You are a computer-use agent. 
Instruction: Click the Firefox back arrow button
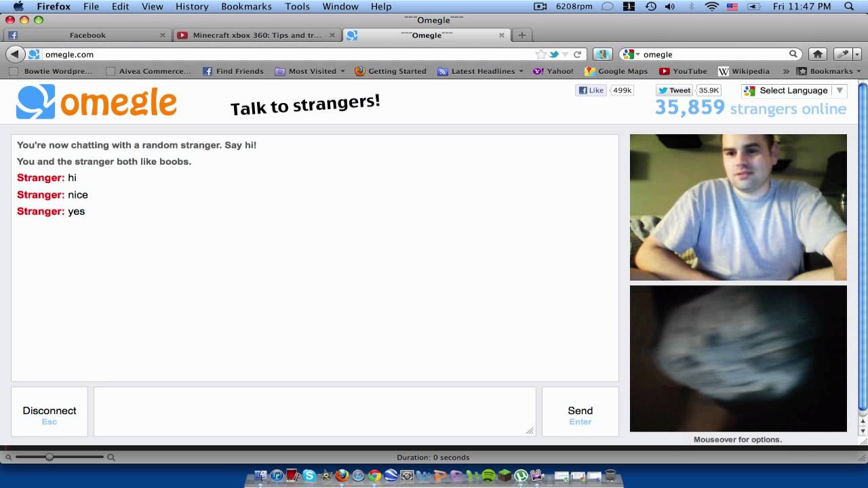[x=14, y=54]
